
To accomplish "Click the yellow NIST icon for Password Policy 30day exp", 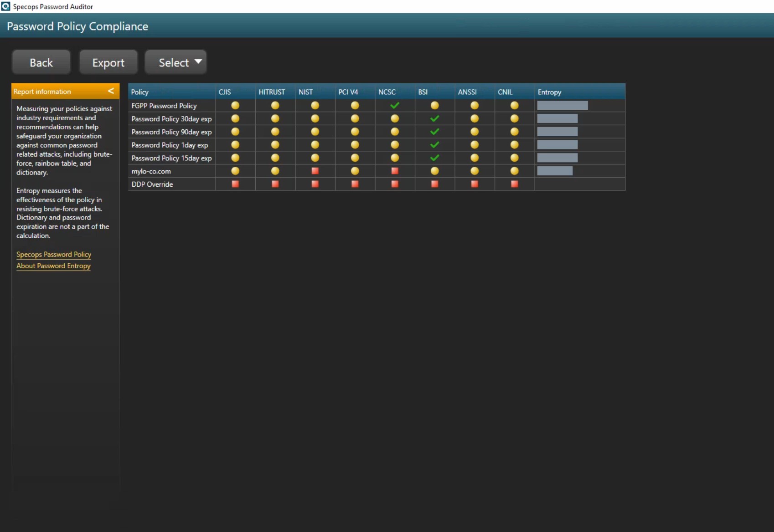I will tap(315, 118).
